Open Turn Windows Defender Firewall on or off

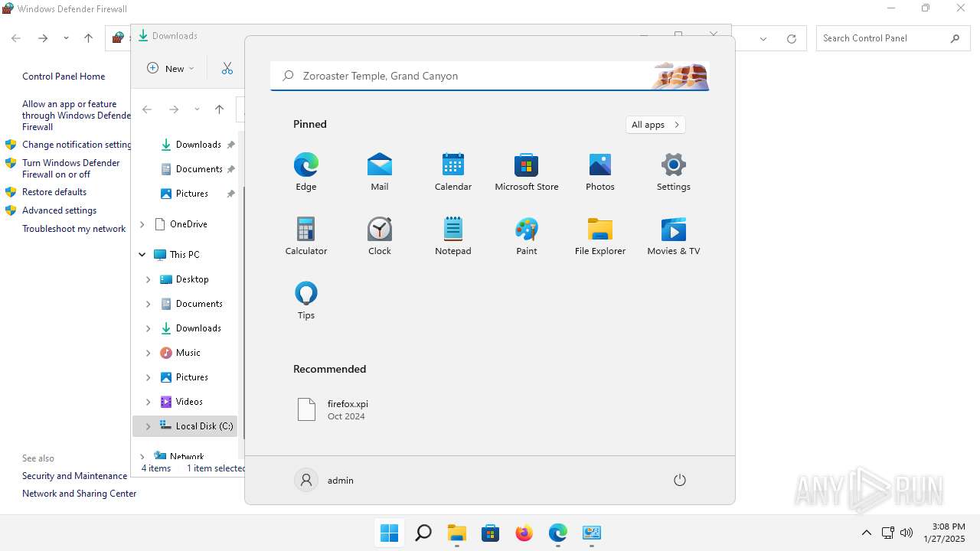tap(71, 168)
